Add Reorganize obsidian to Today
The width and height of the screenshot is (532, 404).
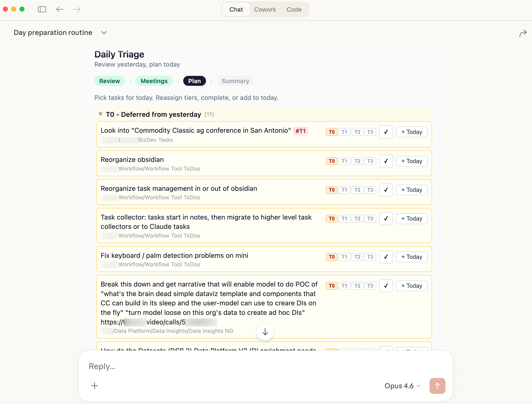pyautogui.click(x=412, y=161)
